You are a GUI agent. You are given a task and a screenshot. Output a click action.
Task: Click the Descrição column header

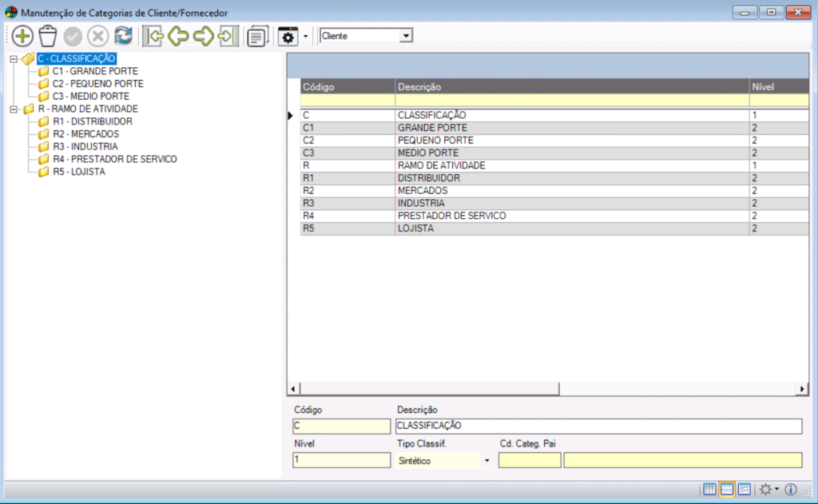pos(571,86)
